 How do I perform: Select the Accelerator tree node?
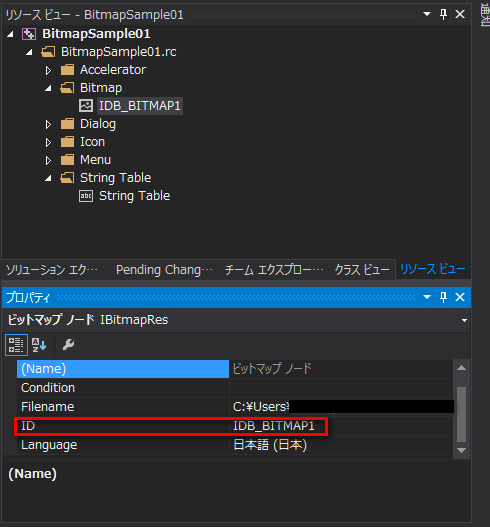coord(113,70)
